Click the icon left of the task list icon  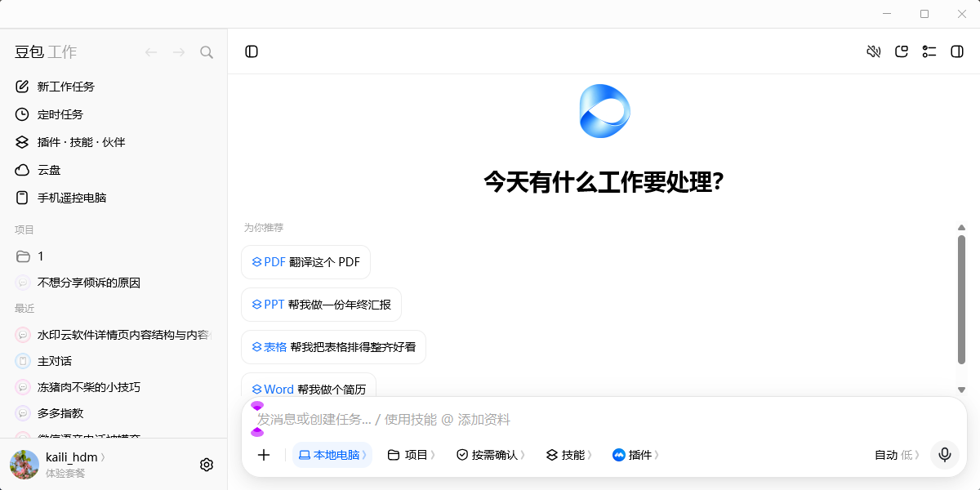click(902, 51)
